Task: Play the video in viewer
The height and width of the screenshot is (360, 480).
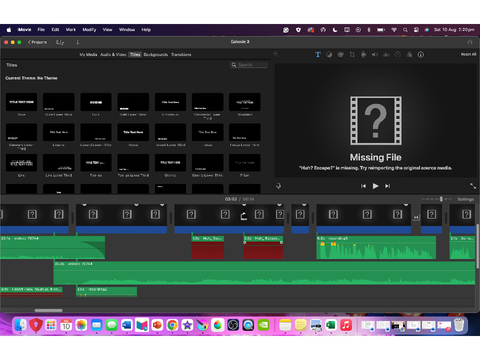Action: pos(375,186)
